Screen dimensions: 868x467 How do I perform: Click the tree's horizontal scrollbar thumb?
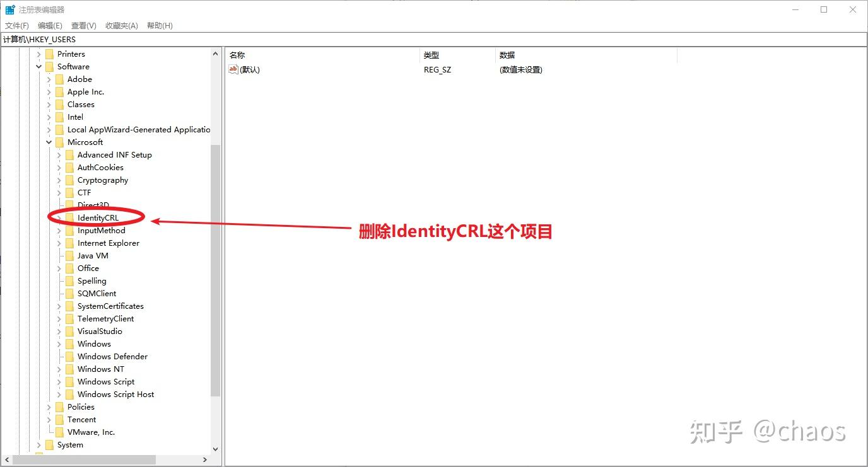[85, 459]
